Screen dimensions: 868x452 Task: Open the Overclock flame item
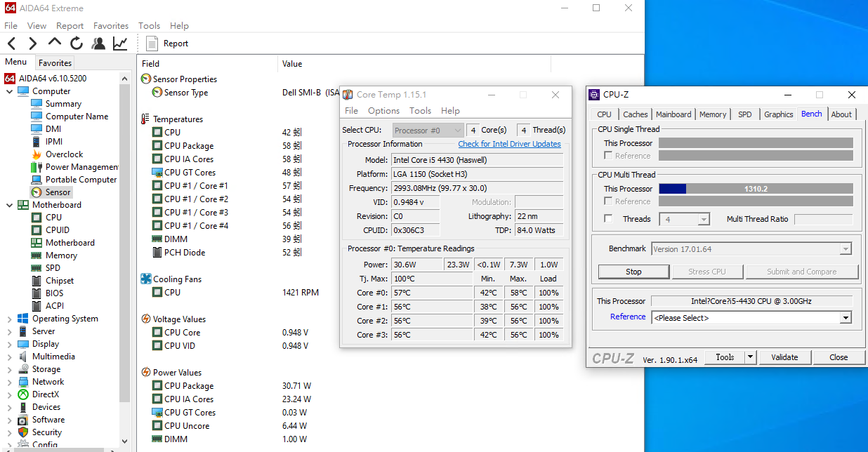[x=64, y=154]
